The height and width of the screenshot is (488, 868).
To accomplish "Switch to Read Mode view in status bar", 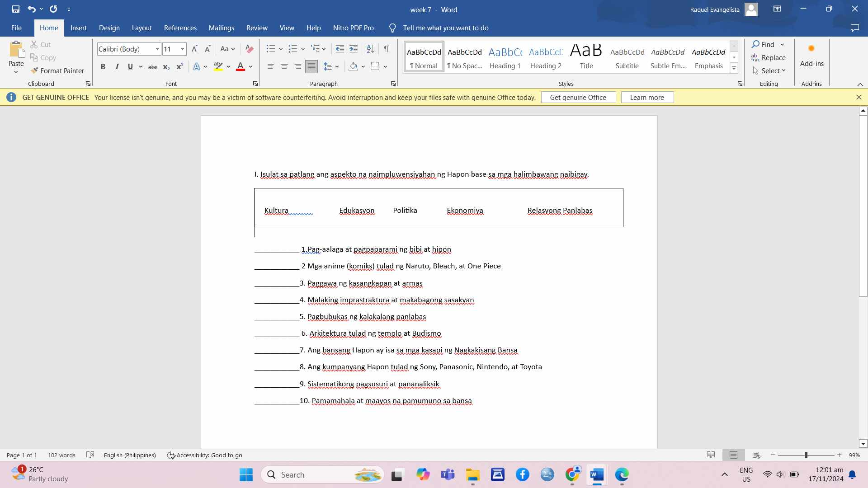I will click(711, 455).
